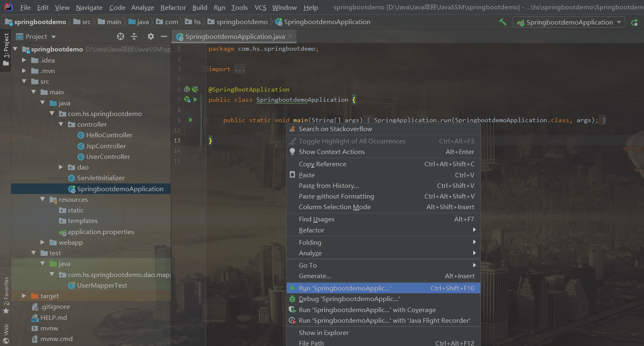Collapse the resources folder

43,199
